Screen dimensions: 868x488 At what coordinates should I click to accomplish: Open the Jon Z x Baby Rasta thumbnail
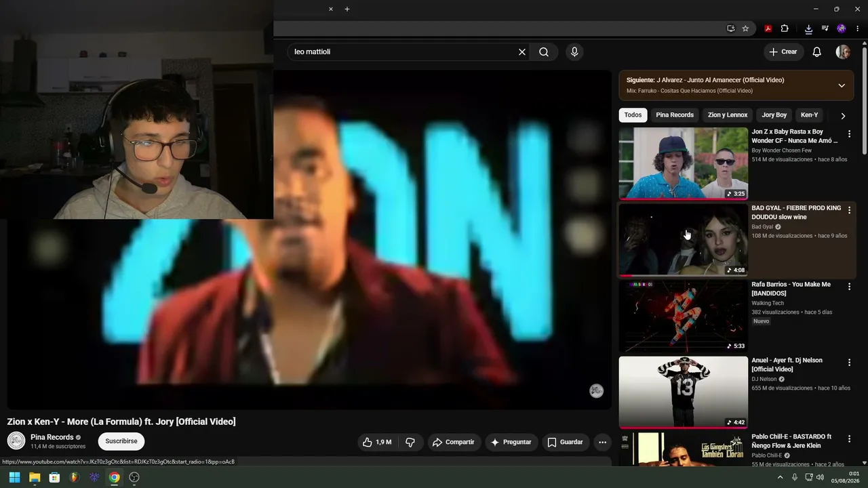coord(684,163)
